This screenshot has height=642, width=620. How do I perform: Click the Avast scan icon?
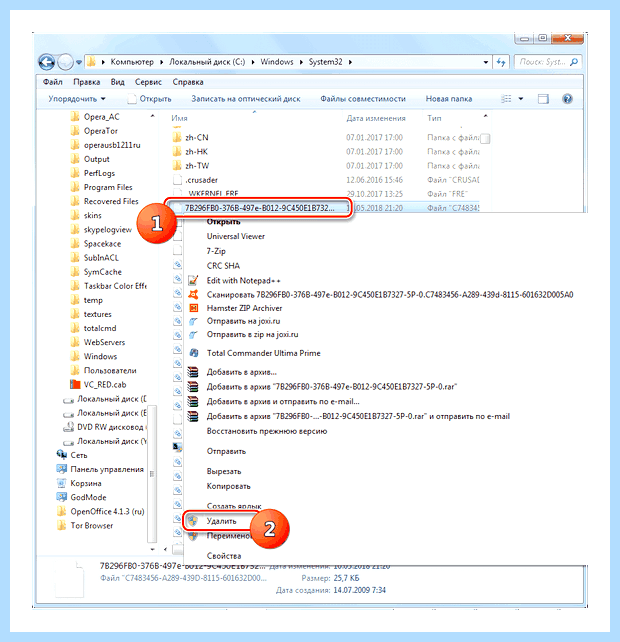(193, 294)
